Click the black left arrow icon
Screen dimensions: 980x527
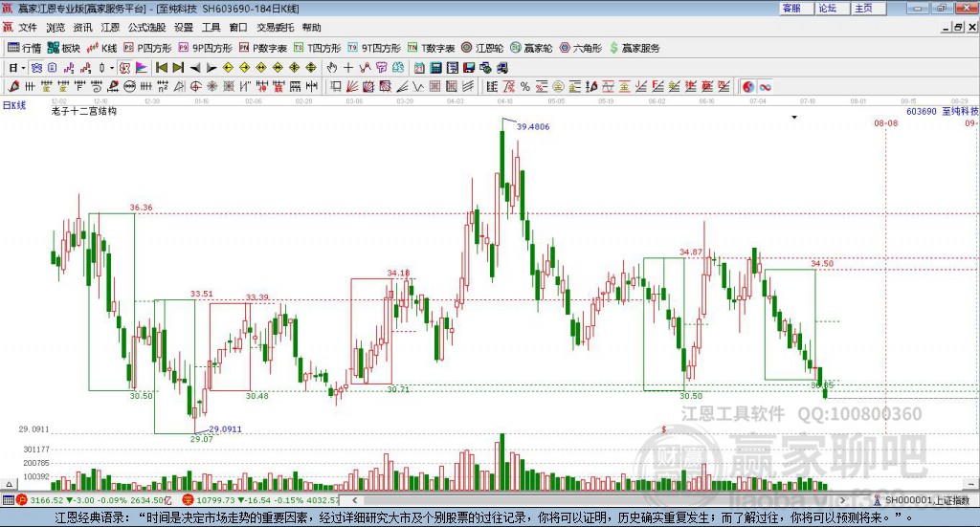[x=195, y=68]
